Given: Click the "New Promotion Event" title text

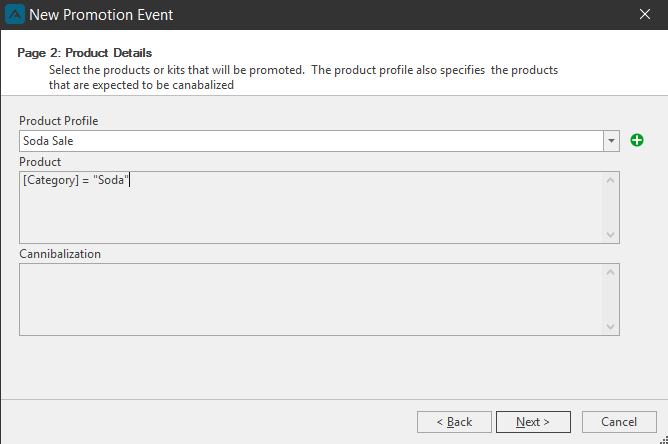Looking at the screenshot, I should click(101, 15).
